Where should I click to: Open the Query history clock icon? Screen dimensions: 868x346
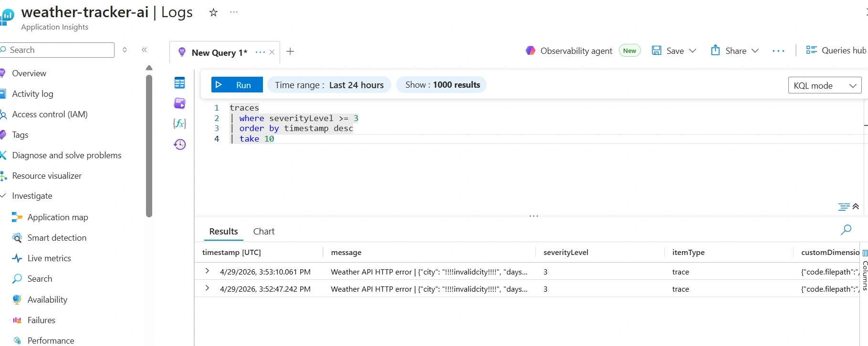[x=179, y=144]
